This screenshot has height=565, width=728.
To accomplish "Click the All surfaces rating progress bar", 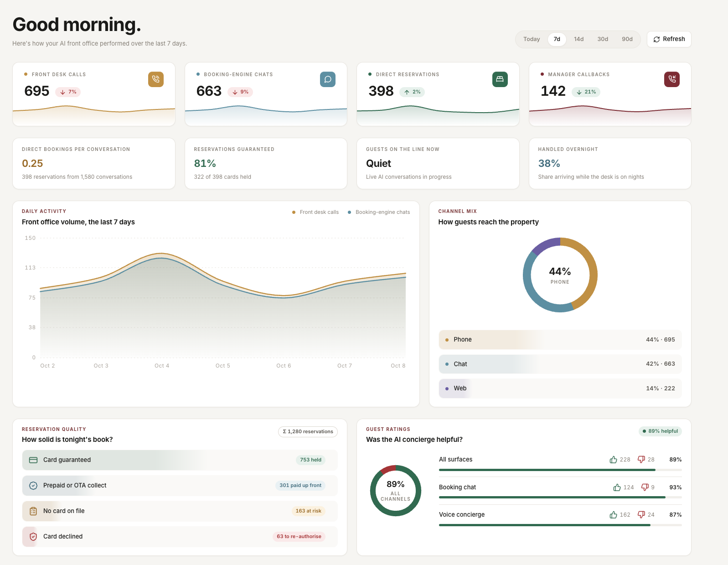I will tap(560, 470).
